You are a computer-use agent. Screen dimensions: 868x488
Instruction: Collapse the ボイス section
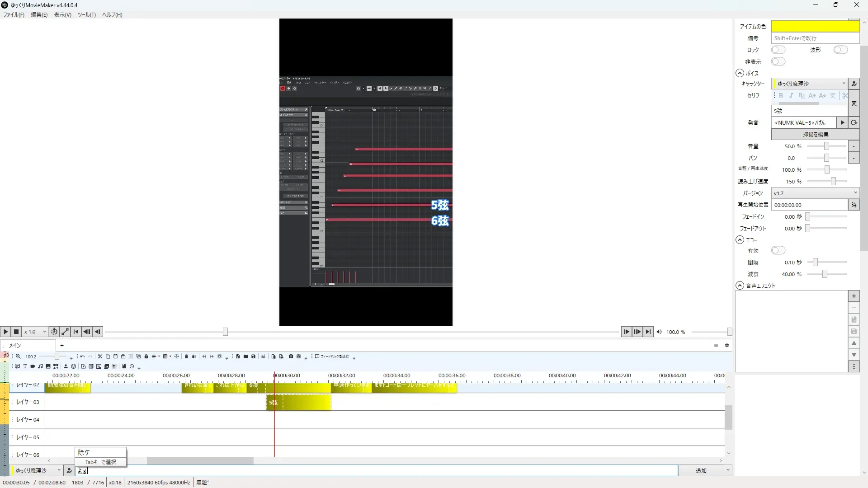[740, 73]
